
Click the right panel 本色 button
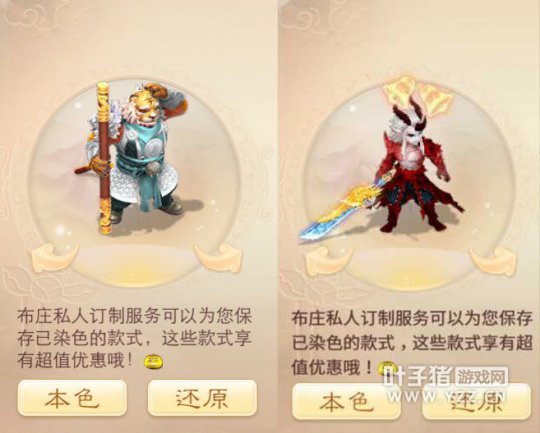click(x=346, y=402)
